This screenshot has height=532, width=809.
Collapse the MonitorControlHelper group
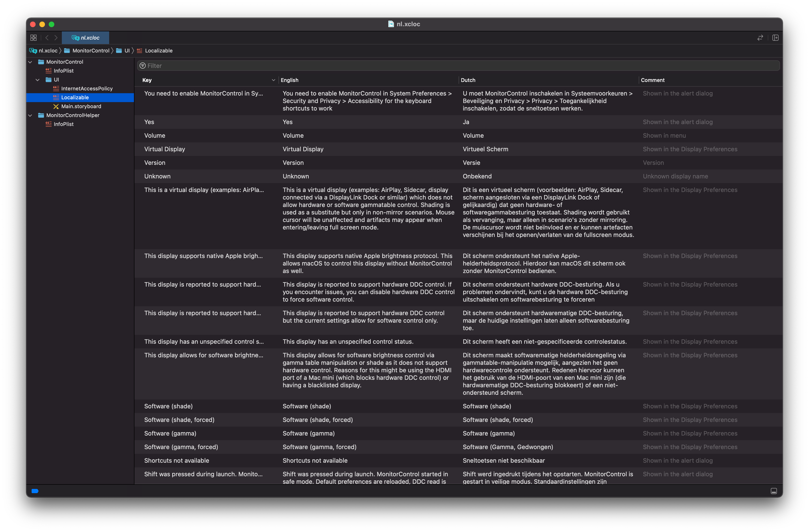tap(30, 115)
